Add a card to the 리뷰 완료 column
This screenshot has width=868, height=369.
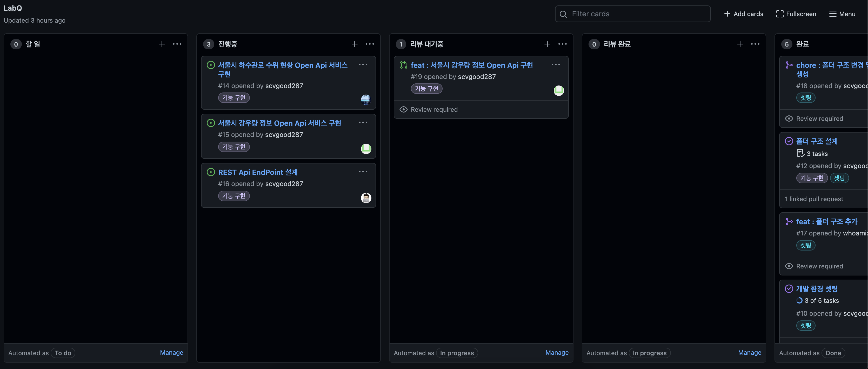click(740, 44)
